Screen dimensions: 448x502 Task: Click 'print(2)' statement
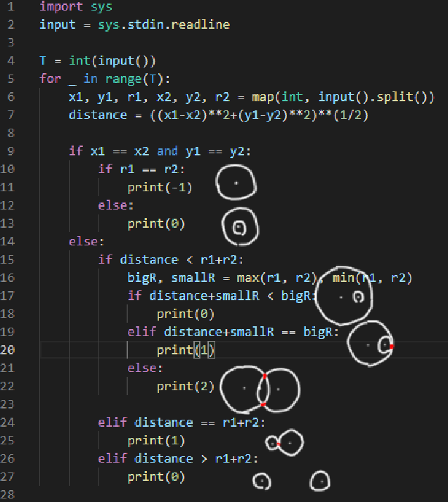pos(186,387)
